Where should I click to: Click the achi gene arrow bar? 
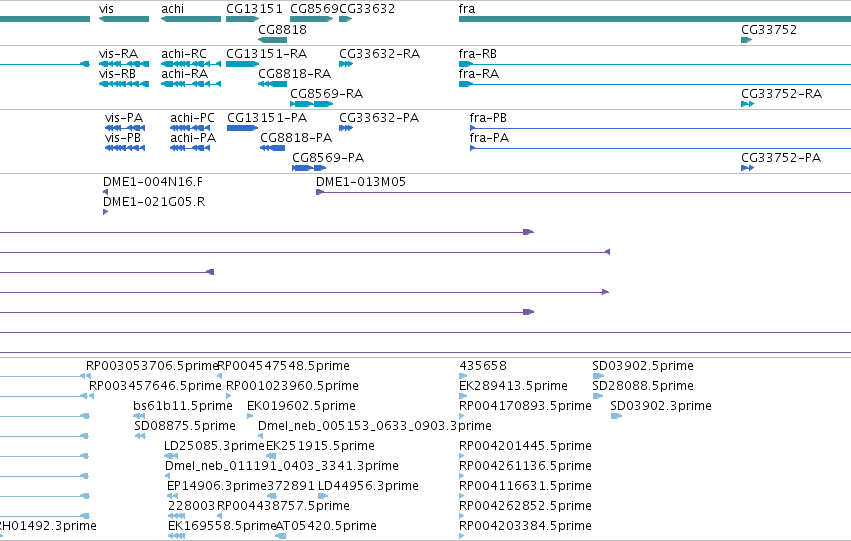(191, 19)
